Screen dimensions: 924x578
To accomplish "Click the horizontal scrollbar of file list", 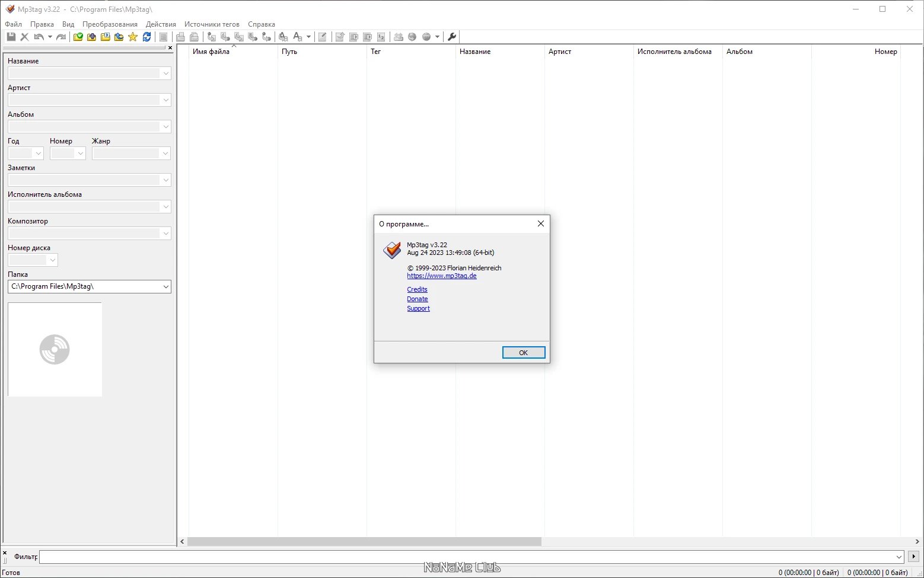I will pyautogui.click(x=549, y=541).
